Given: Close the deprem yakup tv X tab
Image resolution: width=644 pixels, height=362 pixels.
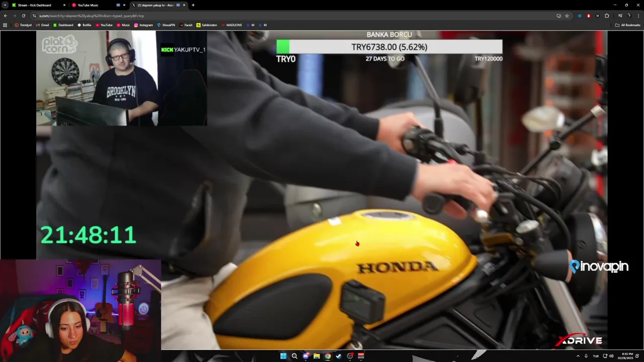Looking at the screenshot, I should (x=184, y=5).
